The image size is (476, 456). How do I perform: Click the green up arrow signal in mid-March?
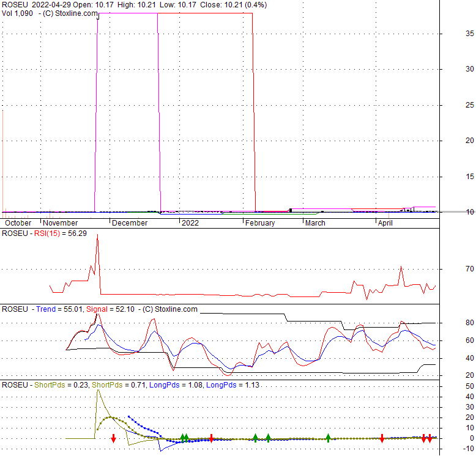pos(328,438)
